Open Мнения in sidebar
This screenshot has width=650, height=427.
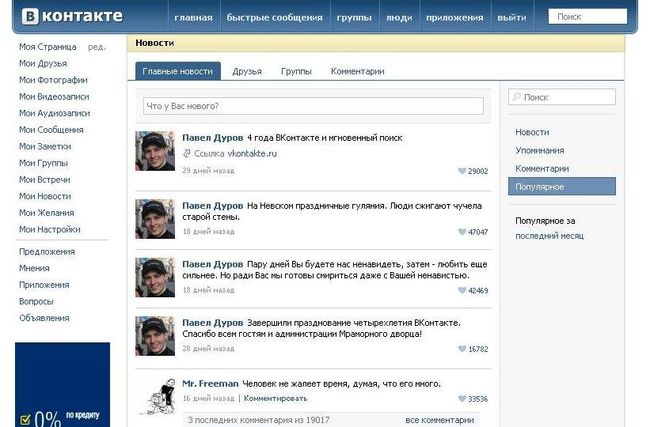(x=34, y=268)
